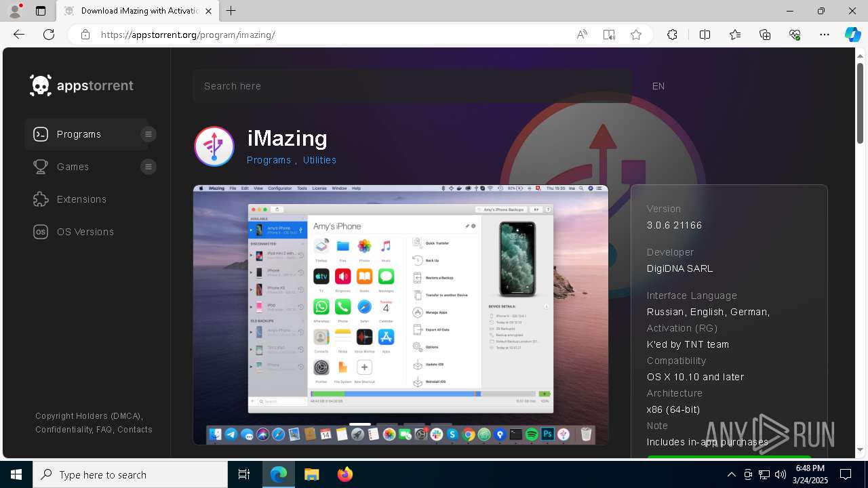This screenshot has height=488, width=868.
Task: Follow the Programs category link
Action: pyautogui.click(x=269, y=160)
